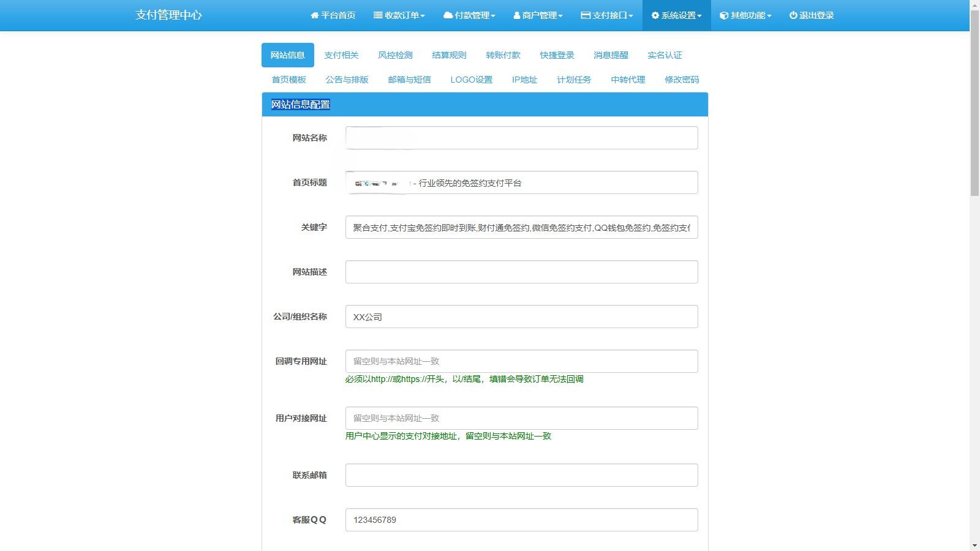The image size is (980, 551).
Task: Select the 计划任务 tab
Action: pyautogui.click(x=574, y=80)
